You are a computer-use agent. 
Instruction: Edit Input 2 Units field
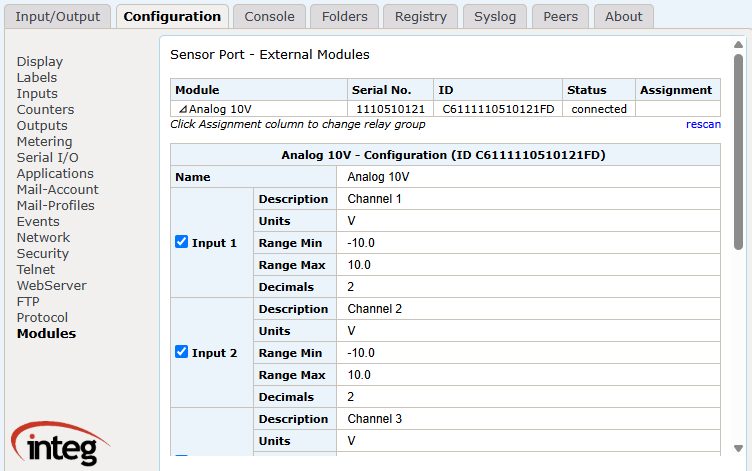[528, 331]
